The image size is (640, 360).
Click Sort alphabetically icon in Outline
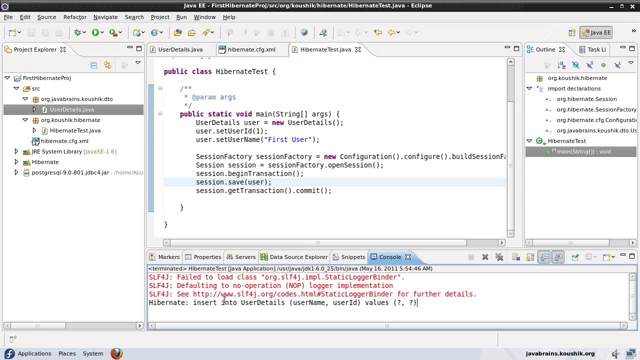point(562,65)
